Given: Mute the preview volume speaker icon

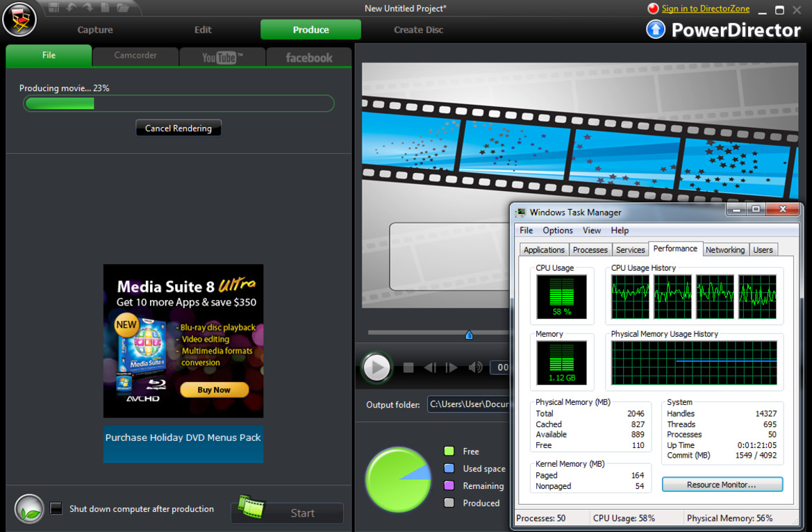Looking at the screenshot, I should click(x=475, y=368).
